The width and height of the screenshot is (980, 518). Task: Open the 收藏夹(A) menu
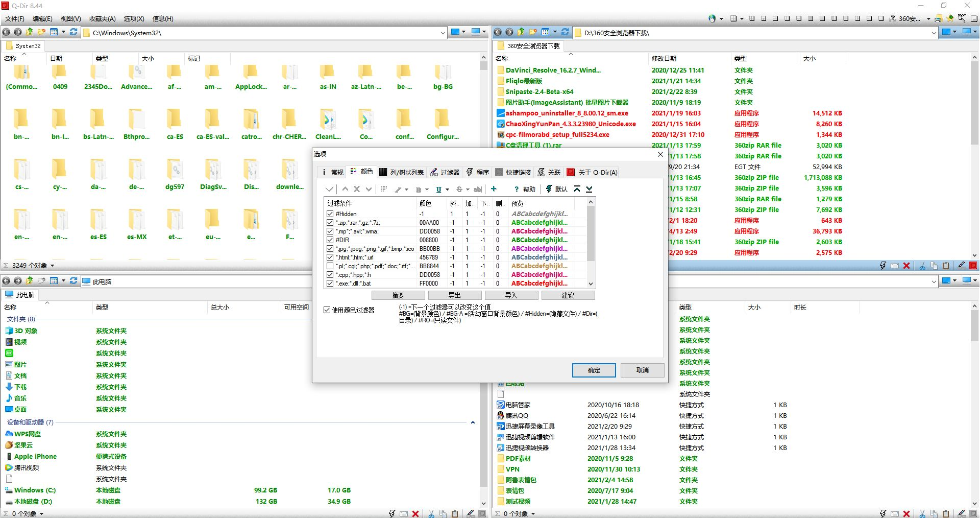[x=102, y=18]
